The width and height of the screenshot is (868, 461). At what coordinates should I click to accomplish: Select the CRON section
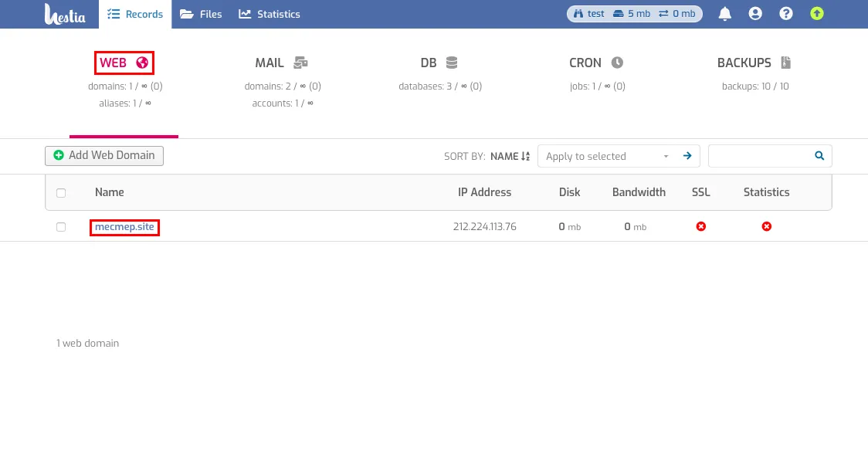(x=597, y=63)
